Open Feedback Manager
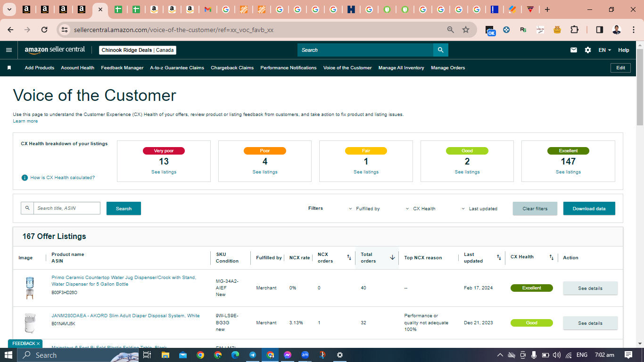This screenshot has width=644, height=362. (x=122, y=68)
